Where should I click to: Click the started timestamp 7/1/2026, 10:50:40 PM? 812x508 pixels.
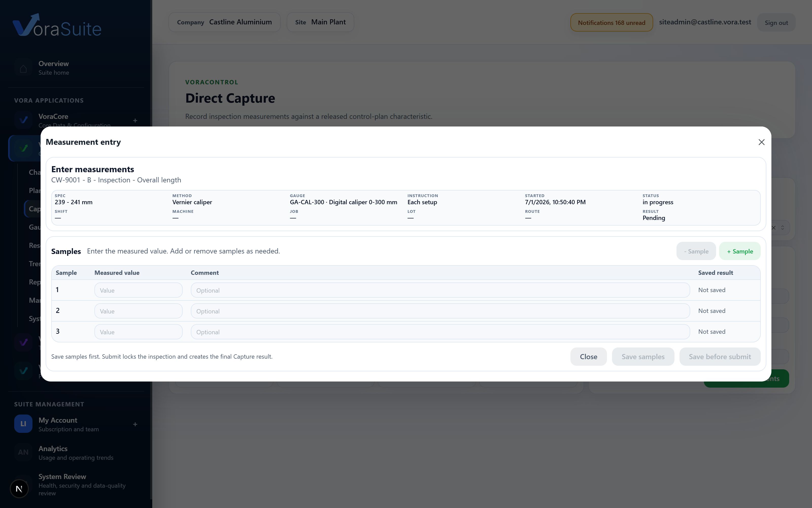click(555, 202)
